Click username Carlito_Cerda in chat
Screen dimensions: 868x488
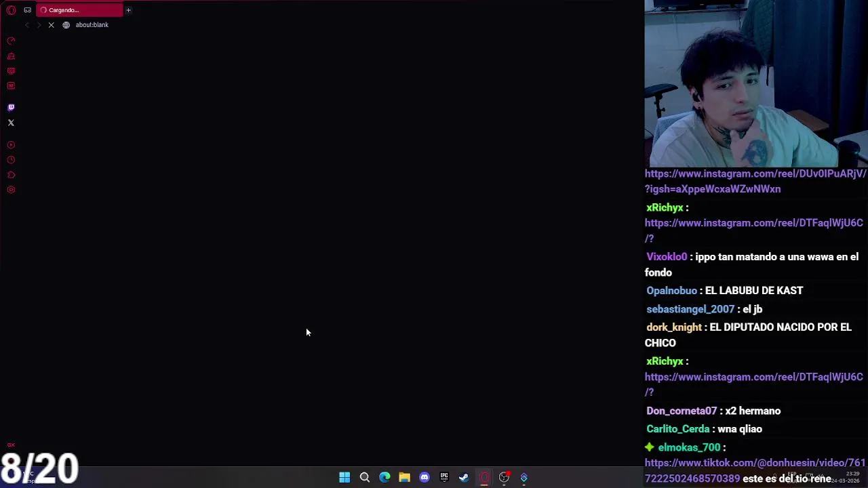click(x=678, y=429)
